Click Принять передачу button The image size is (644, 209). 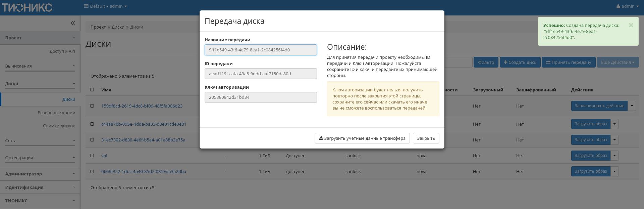coord(568,62)
